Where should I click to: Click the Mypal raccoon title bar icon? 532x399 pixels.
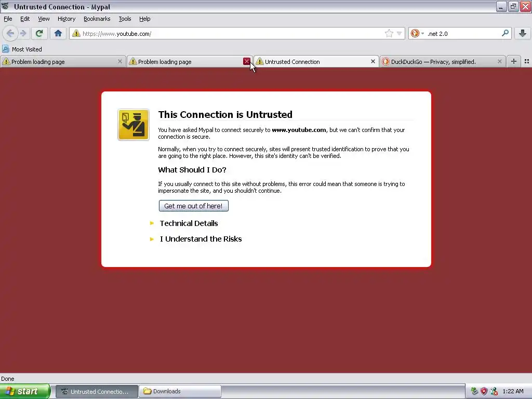click(x=5, y=6)
